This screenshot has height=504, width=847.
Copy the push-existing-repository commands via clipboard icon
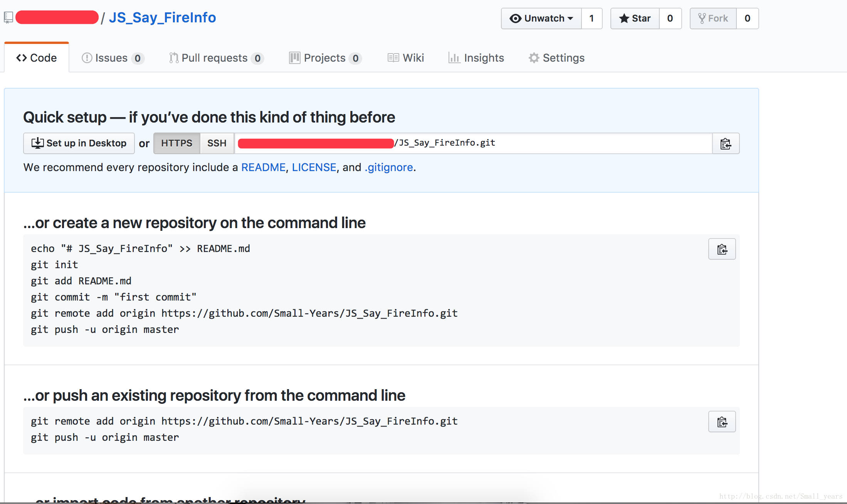pos(722,422)
